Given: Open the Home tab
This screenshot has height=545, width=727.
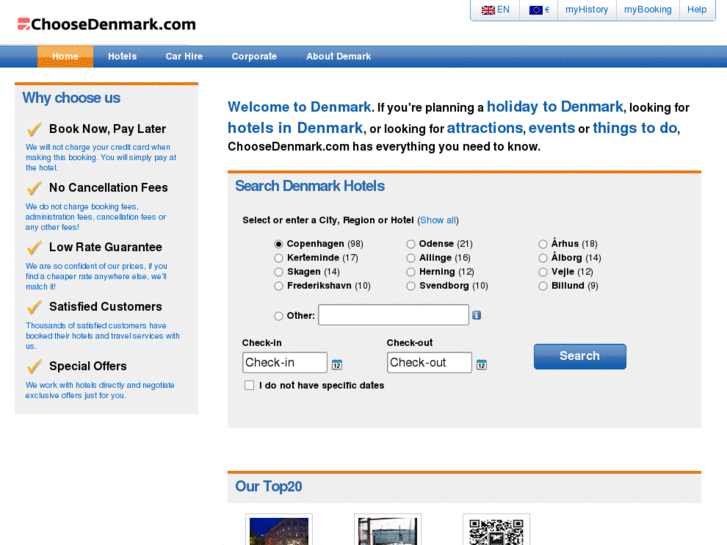Looking at the screenshot, I should [x=65, y=57].
